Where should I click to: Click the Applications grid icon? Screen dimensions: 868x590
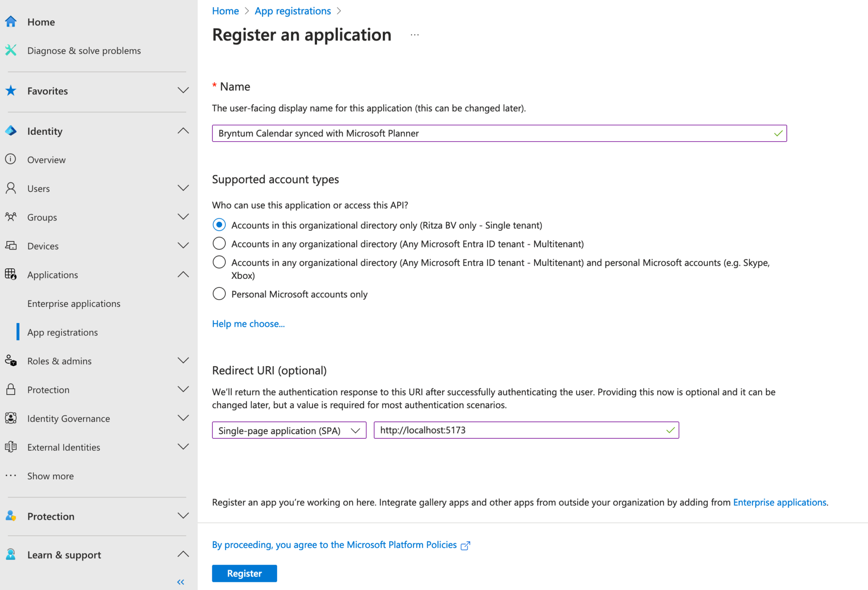(x=11, y=274)
